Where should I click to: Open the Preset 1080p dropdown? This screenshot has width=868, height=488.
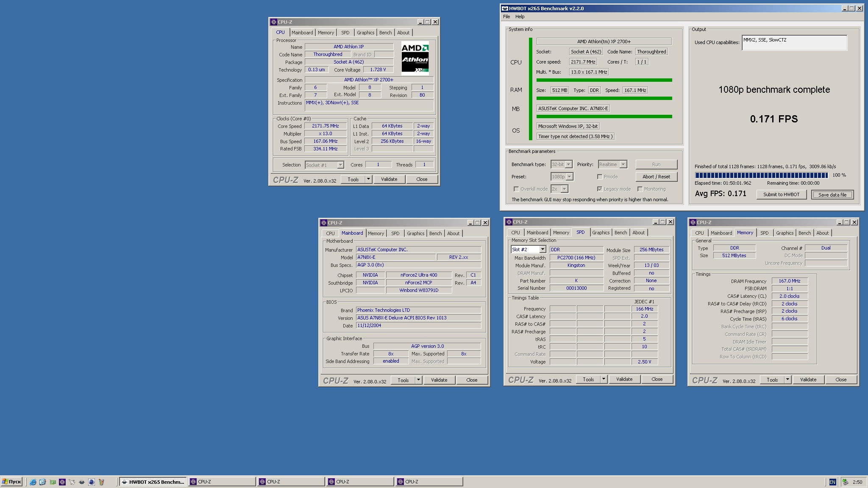coord(569,177)
